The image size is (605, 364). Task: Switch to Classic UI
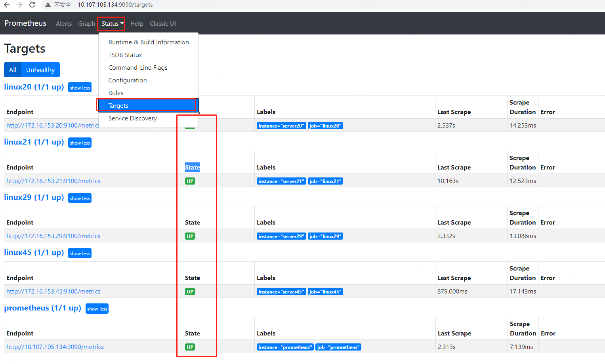pos(163,24)
